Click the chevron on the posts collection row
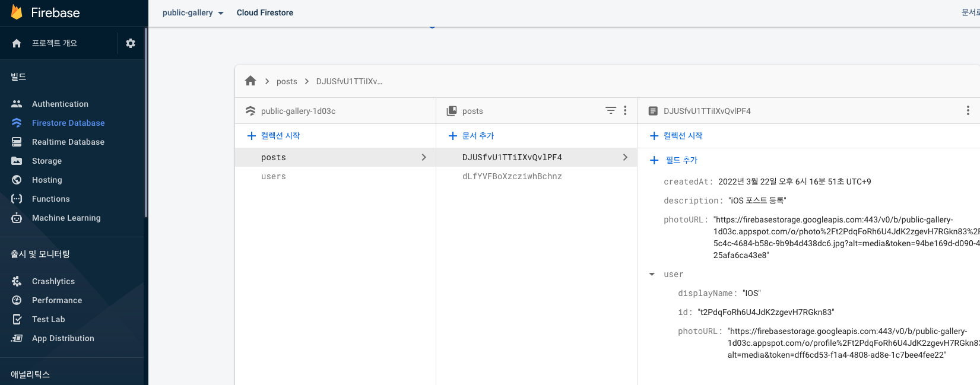 click(x=424, y=157)
